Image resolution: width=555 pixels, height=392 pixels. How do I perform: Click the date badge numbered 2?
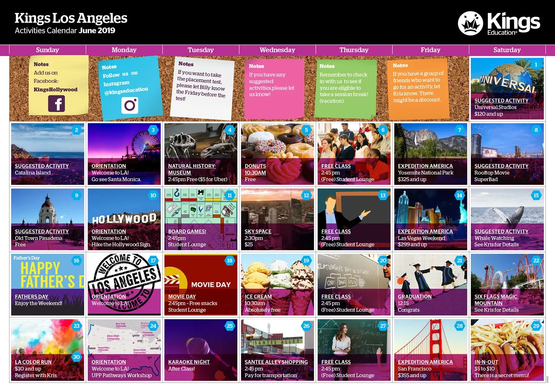(76, 130)
